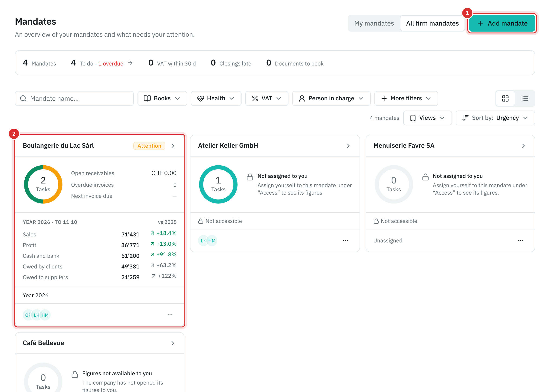The width and height of the screenshot is (550, 392).
Task: Click the 'Closings late' stat
Action: pos(231,63)
